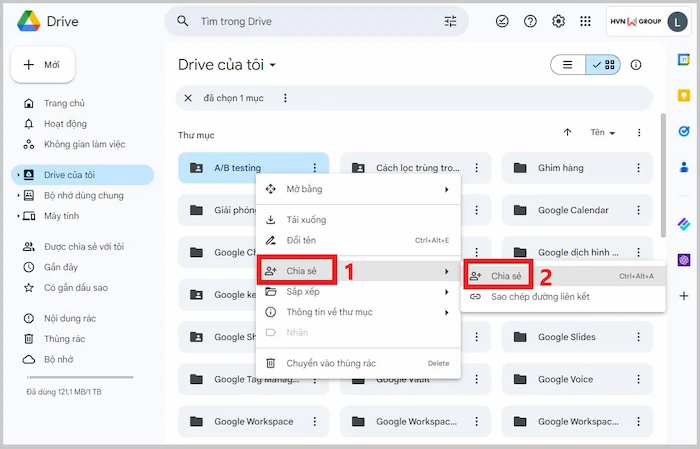The height and width of the screenshot is (449, 700).
Task: Expand 'Bộ nhớ dùng chung' in sidebar
Action: pos(18,195)
